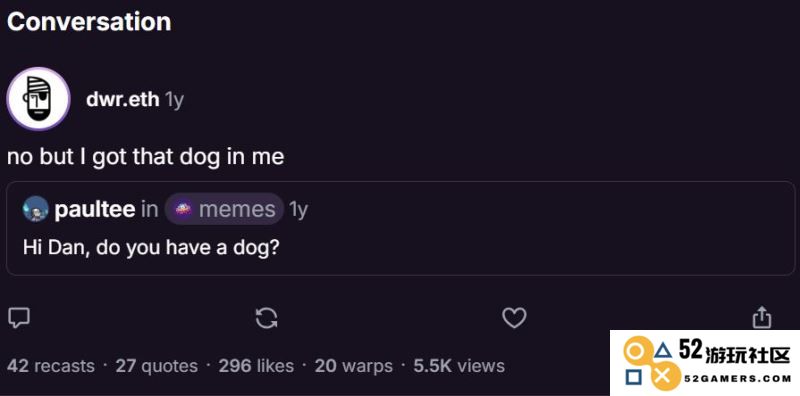The height and width of the screenshot is (396, 800).
Task: Open the paultee username link
Action: [94, 209]
